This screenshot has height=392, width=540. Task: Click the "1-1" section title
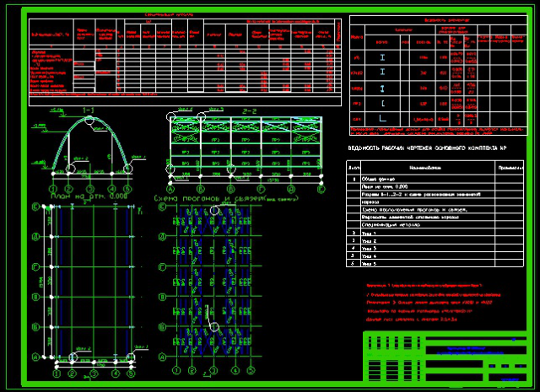[x=88, y=110]
